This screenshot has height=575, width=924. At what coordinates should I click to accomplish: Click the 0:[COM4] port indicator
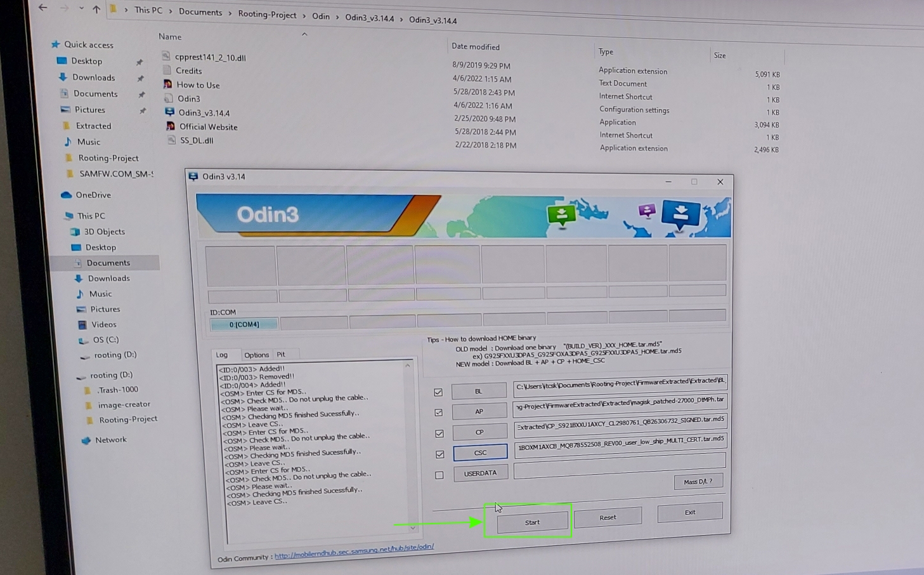tap(244, 324)
